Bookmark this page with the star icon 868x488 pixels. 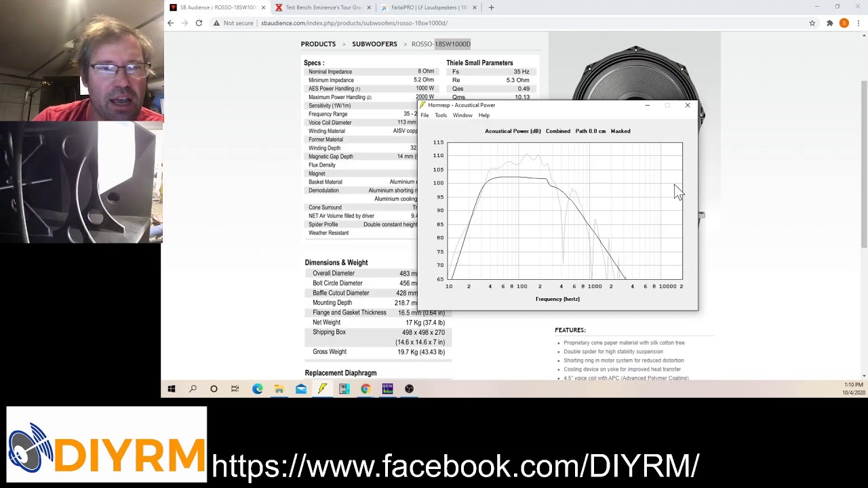click(812, 23)
